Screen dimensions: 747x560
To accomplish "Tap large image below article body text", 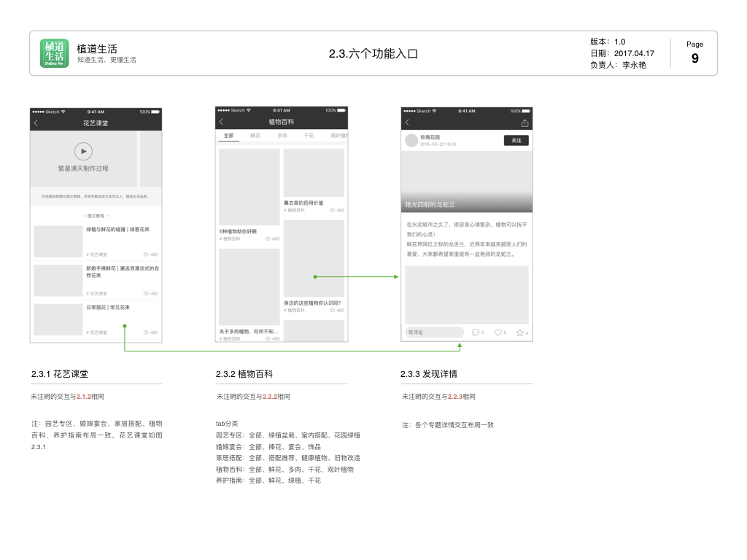I will click(467, 295).
